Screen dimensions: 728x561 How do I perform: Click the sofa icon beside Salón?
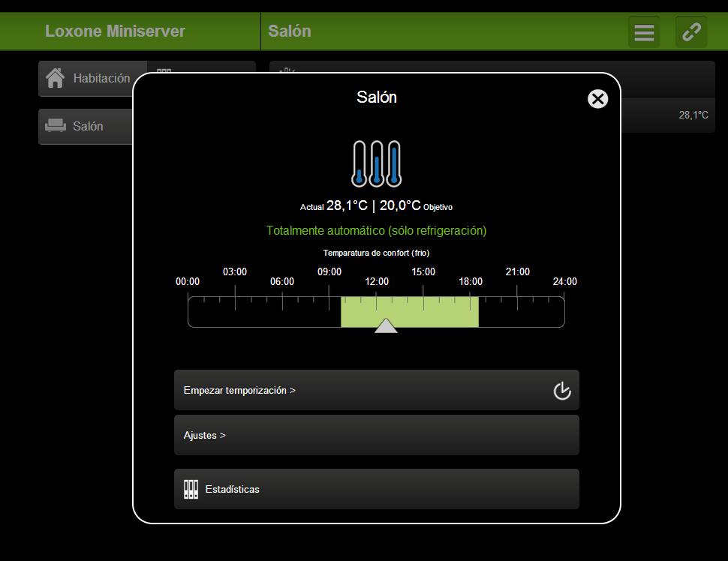tap(56, 126)
